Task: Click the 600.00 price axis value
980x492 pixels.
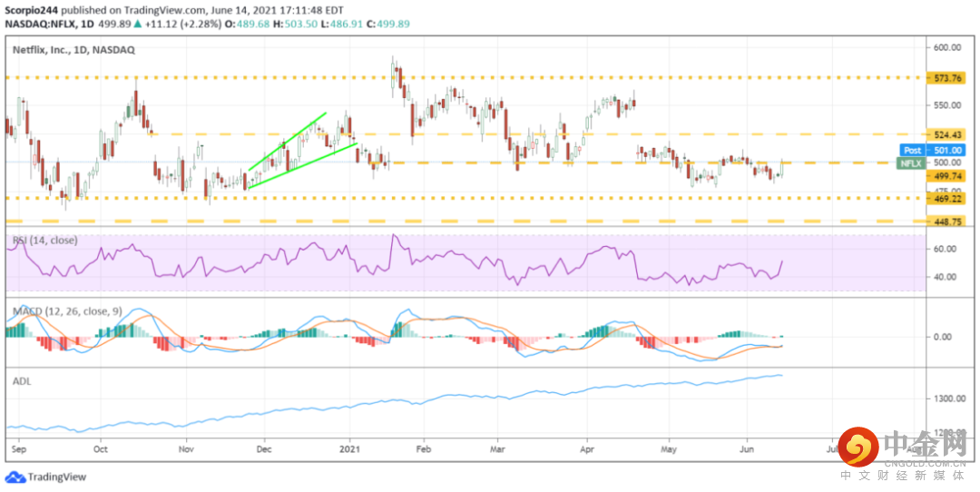Action: [x=948, y=47]
